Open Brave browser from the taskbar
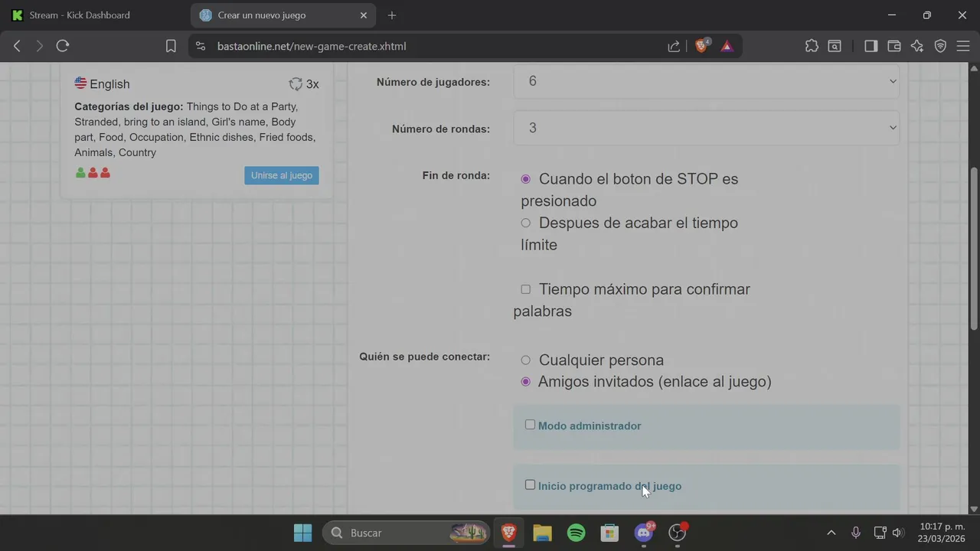The width and height of the screenshot is (980, 551). coord(508,532)
